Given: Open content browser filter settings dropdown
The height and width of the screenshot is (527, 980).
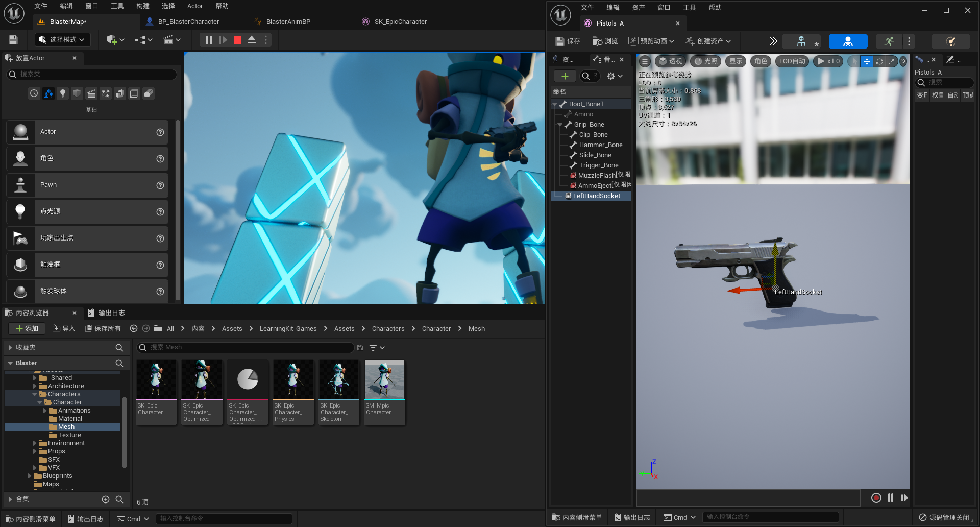Looking at the screenshot, I should pyautogui.click(x=377, y=348).
